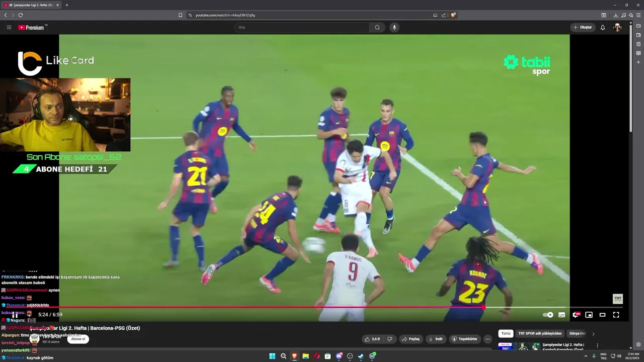Open the Leo AI sparkle icon in toolbar
The width and height of the screenshot is (644, 362).
[x=631, y=15]
